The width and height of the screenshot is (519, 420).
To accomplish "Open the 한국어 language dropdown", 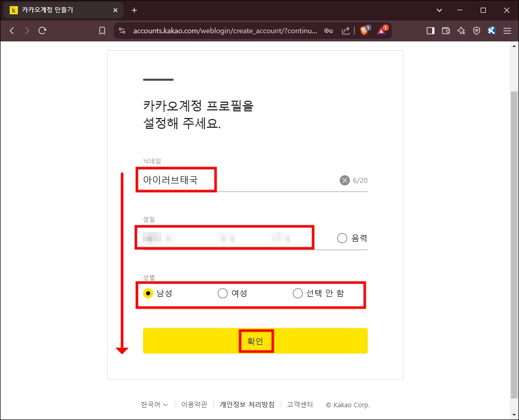I will click(154, 405).
